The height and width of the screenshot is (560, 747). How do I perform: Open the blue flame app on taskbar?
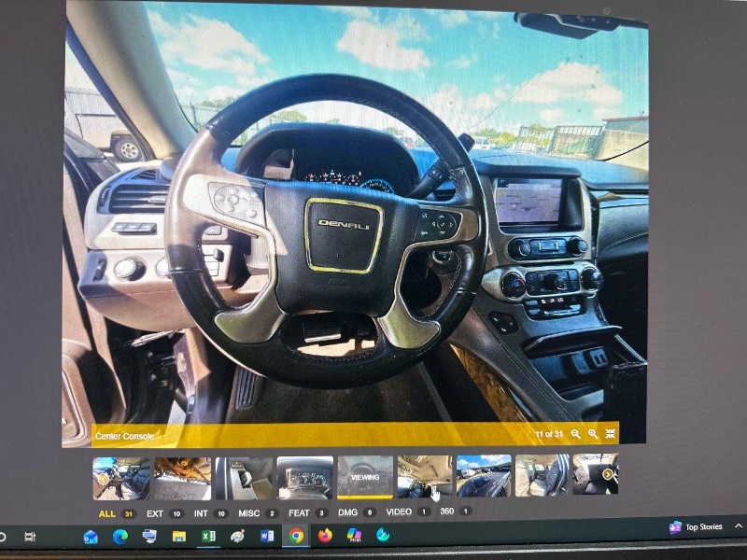tap(383, 535)
